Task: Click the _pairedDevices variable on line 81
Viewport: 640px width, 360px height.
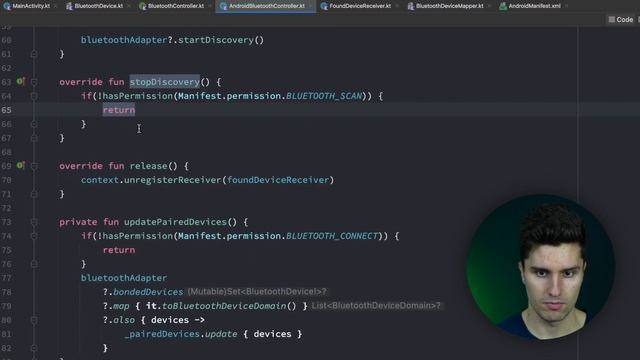Action: pyautogui.click(x=161, y=334)
